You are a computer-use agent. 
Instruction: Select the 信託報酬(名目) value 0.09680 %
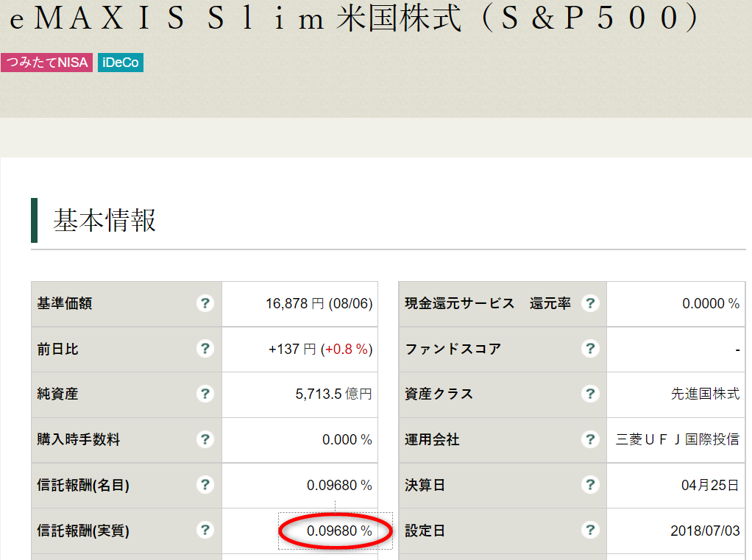point(339,485)
